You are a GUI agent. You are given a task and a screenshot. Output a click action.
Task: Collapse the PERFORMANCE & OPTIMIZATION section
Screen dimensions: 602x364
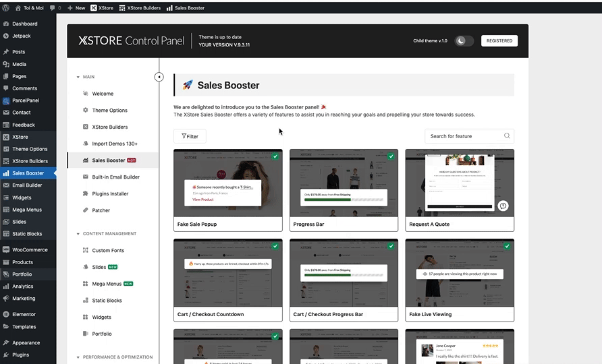coord(78,357)
